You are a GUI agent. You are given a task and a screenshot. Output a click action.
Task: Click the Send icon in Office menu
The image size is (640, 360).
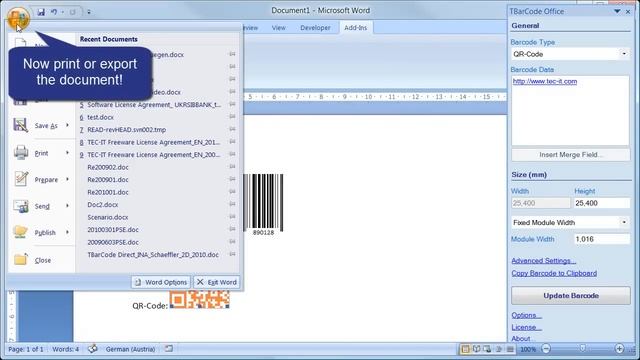click(21, 206)
